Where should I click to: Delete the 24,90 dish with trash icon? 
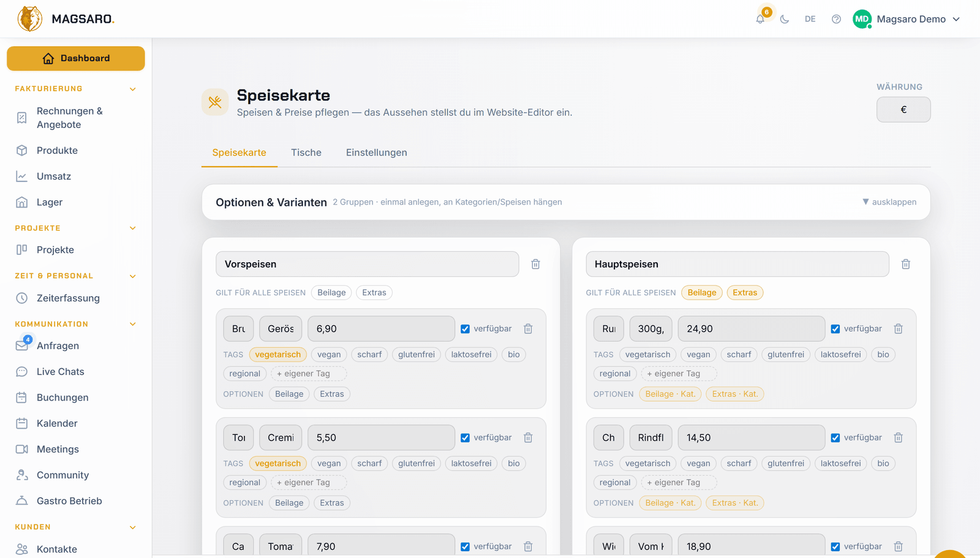(899, 329)
